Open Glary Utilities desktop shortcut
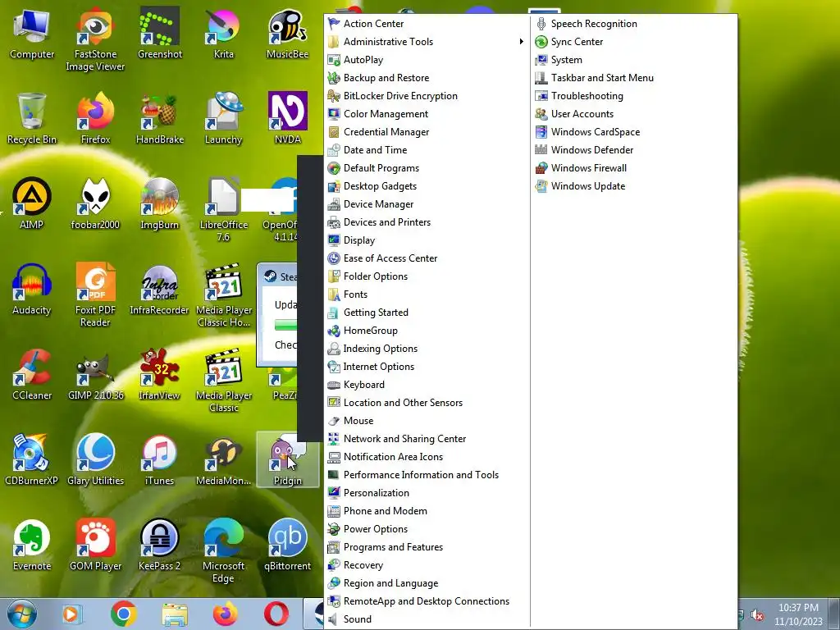Viewport: 840px width, 630px height. (95, 459)
